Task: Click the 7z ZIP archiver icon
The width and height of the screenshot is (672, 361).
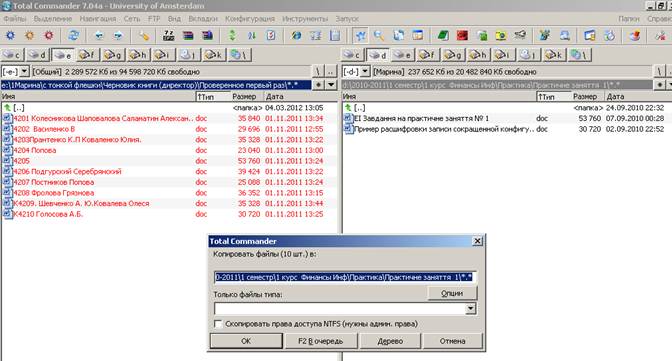Action: coord(169,36)
